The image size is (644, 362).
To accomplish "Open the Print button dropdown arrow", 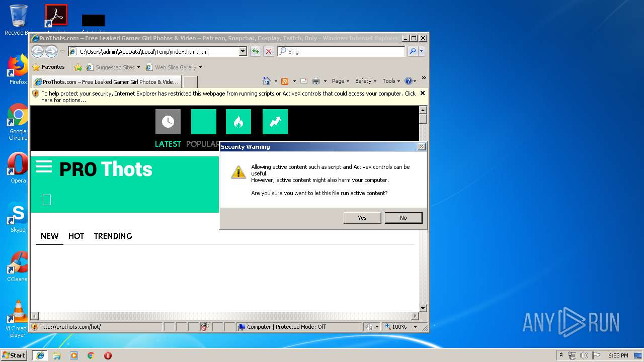I will (325, 81).
